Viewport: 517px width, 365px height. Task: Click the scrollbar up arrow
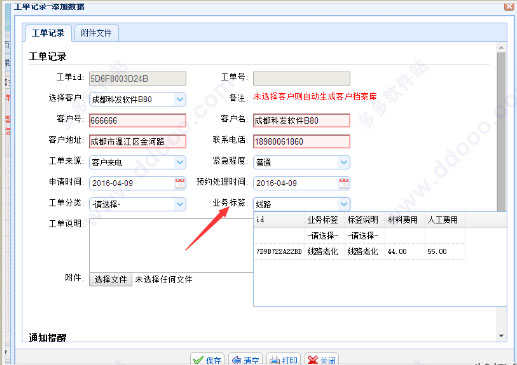tap(501, 48)
